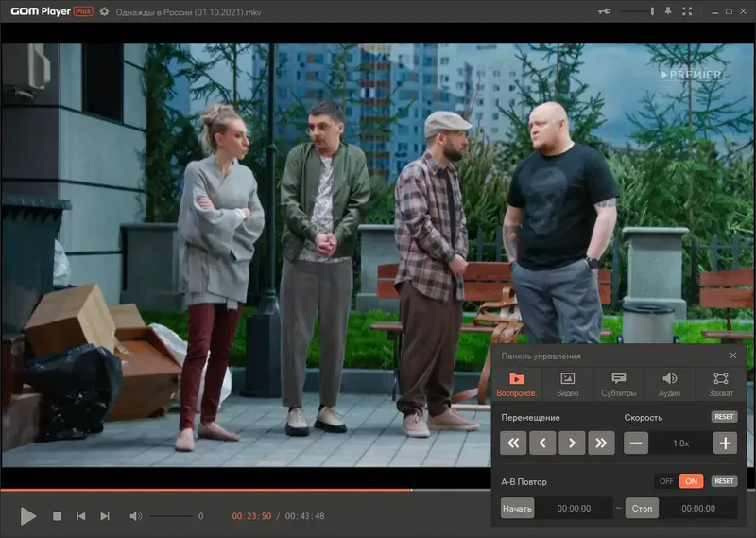Viewport: 756px width, 538px height.
Task: Skip to the next file
Action: pos(105,516)
